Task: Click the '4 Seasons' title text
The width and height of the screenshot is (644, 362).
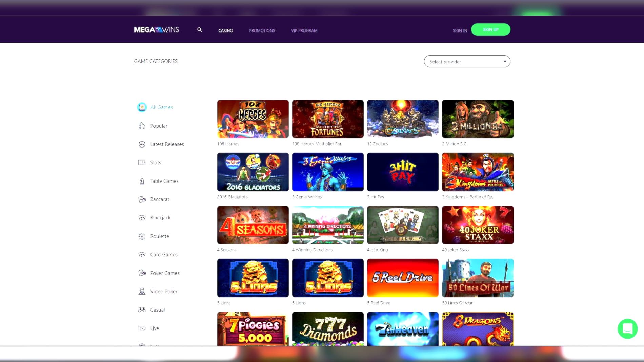Action: 227,250
